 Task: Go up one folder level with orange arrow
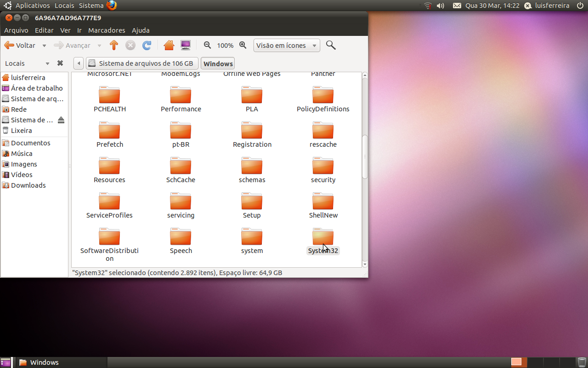coord(114,45)
